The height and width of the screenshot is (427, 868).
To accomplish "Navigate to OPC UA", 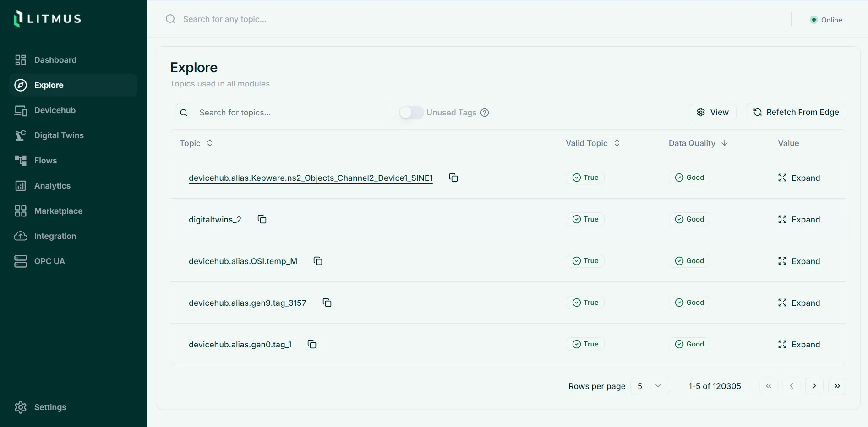I will click(x=73, y=261).
